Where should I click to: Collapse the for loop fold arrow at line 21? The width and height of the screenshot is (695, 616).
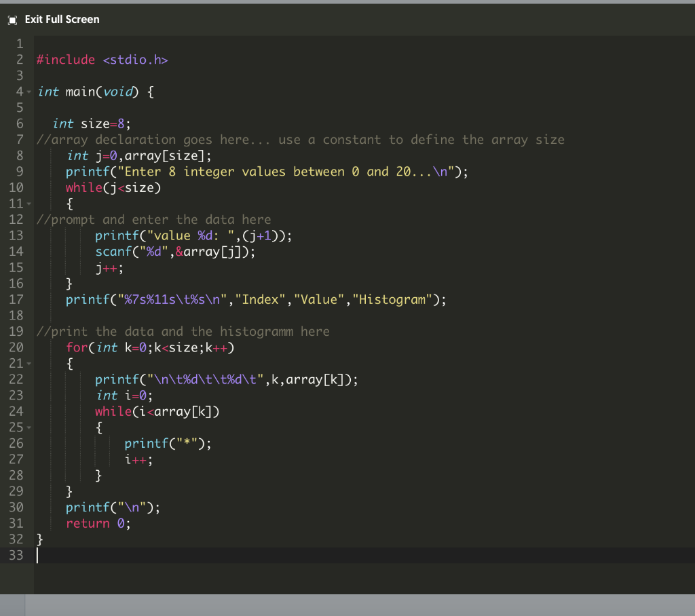coord(29,364)
